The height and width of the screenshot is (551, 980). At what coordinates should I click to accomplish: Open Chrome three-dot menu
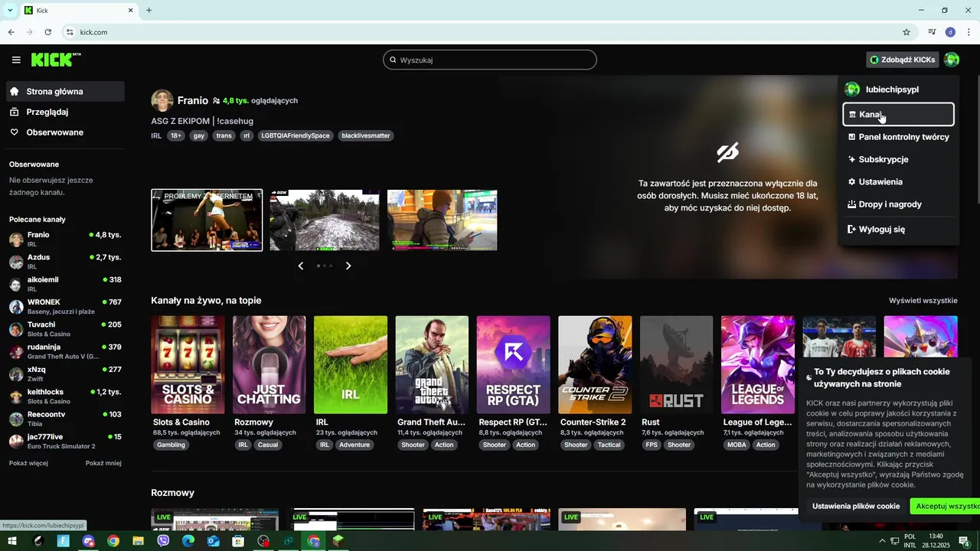click(x=969, y=32)
